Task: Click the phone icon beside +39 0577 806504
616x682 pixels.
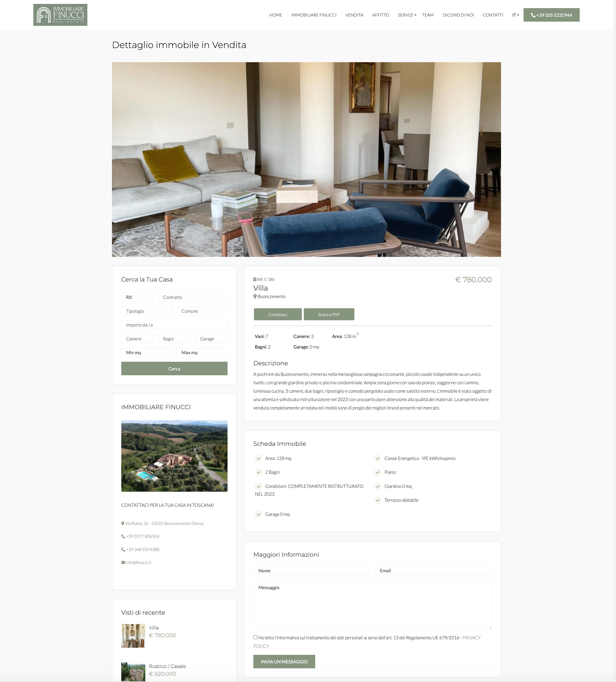Action: pyautogui.click(x=123, y=537)
